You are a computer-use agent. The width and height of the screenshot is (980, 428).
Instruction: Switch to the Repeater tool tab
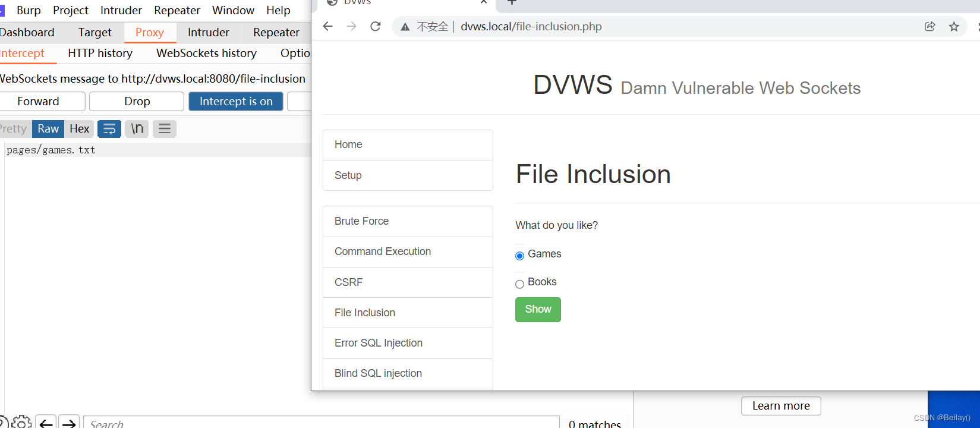point(276,32)
